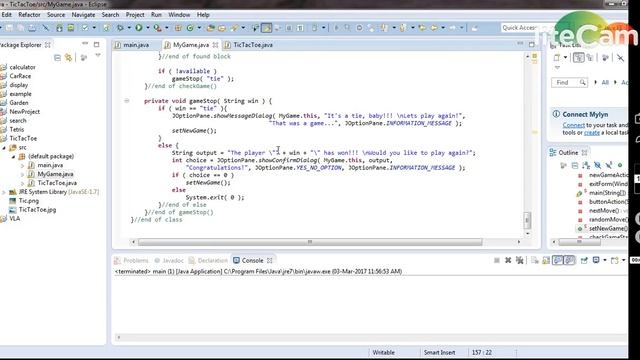640x360 pixels.
Task: Click the Terminate square in Console toolbar
Action: coord(497,260)
